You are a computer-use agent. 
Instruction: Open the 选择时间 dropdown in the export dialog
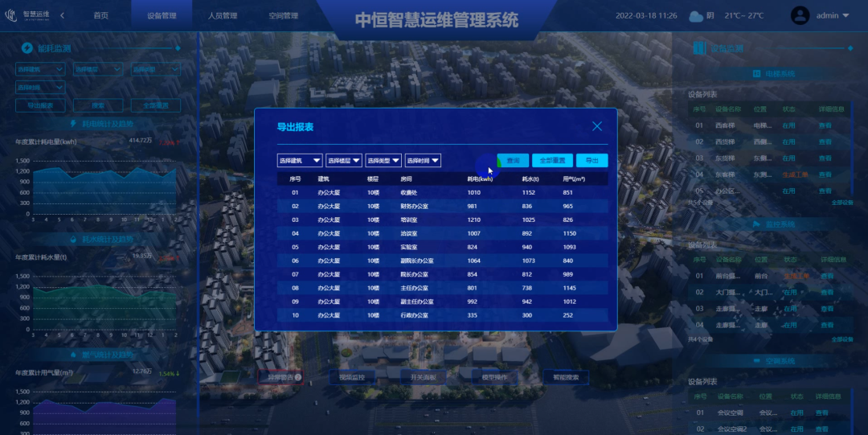423,161
